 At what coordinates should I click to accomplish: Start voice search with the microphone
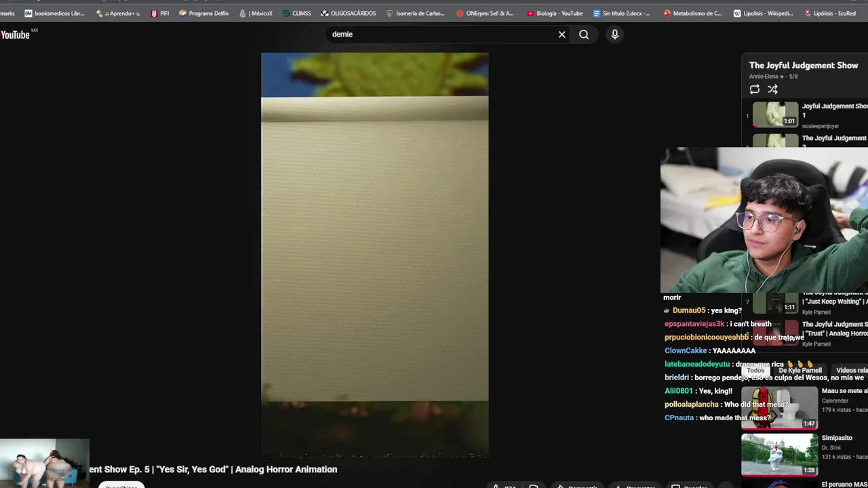pos(615,35)
